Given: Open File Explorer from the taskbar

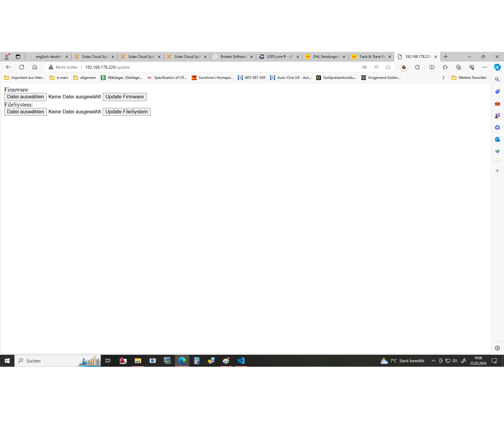Looking at the screenshot, I should [x=138, y=361].
